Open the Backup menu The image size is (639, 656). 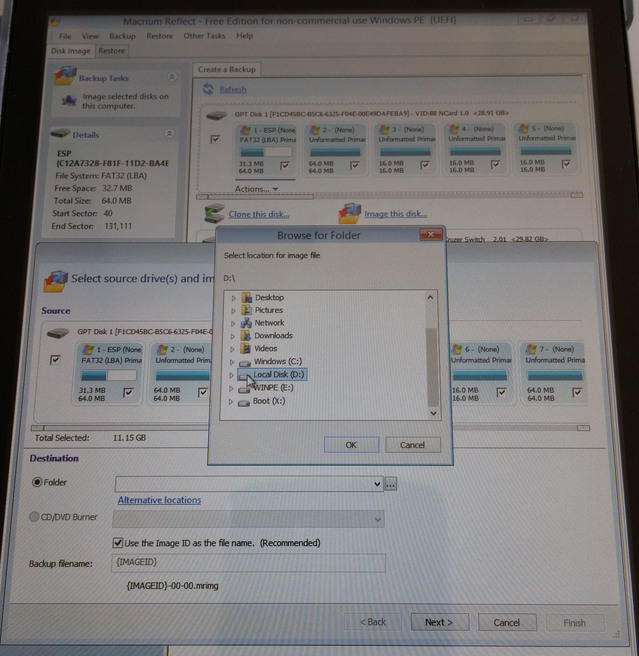123,36
